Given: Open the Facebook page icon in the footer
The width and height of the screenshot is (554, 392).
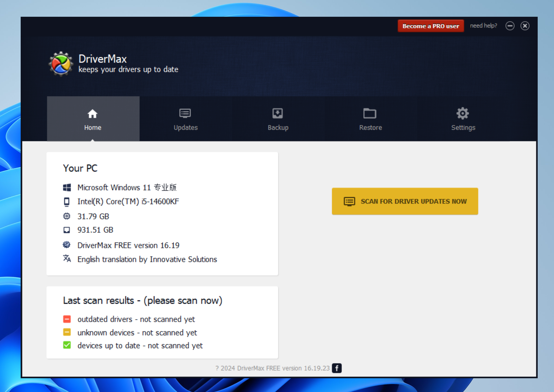Looking at the screenshot, I should (337, 368).
